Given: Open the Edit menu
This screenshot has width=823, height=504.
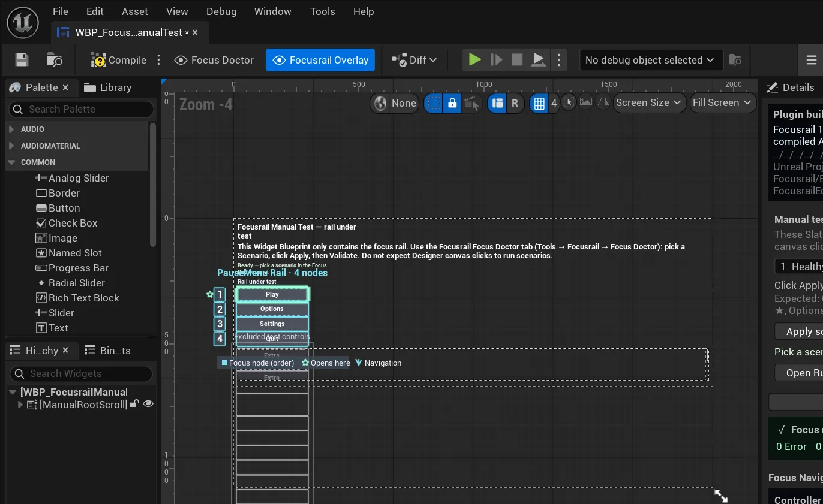Looking at the screenshot, I should click(x=95, y=11).
